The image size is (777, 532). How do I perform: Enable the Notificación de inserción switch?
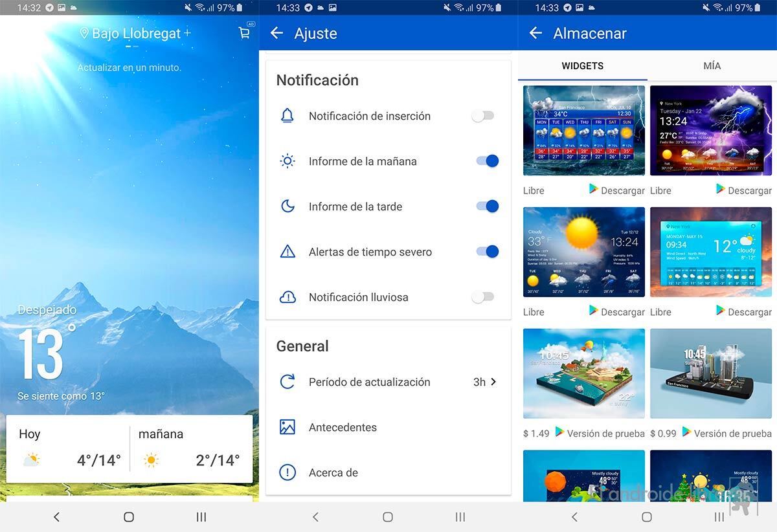point(483,116)
